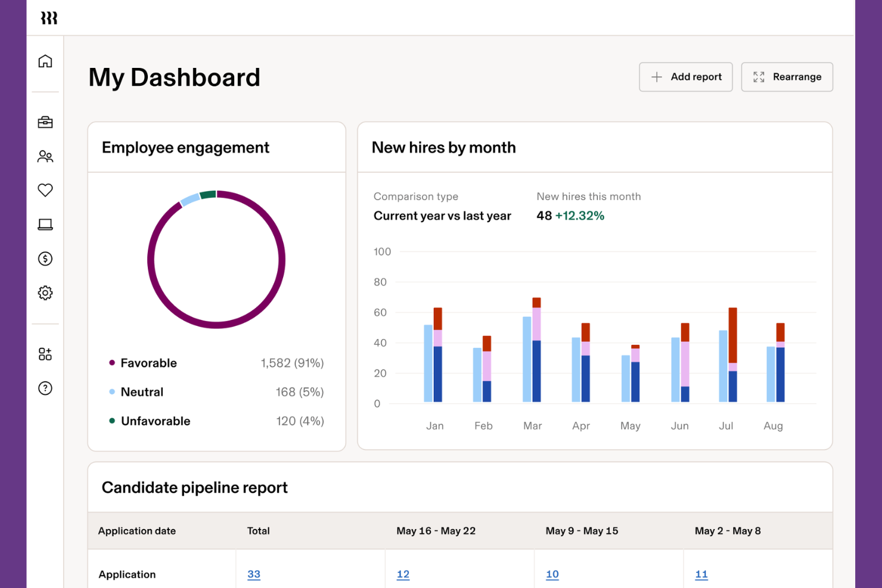
Task: Open the settings gear icon in sidebar
Action: click(45, 293)
